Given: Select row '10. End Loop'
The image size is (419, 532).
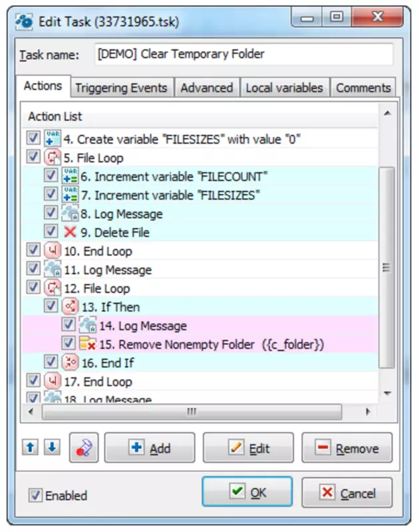Looking at the screenshot, I should (x=200, y=251).
